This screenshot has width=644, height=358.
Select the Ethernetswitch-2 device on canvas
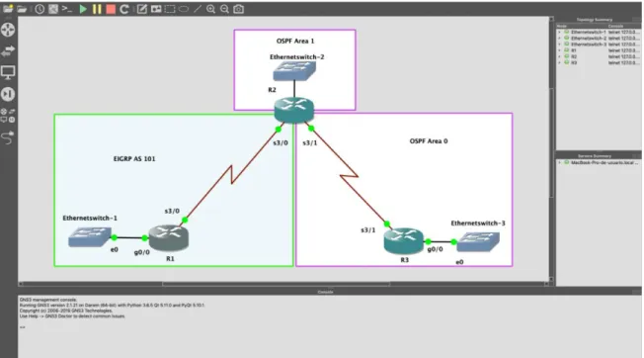tap(294, 71)
